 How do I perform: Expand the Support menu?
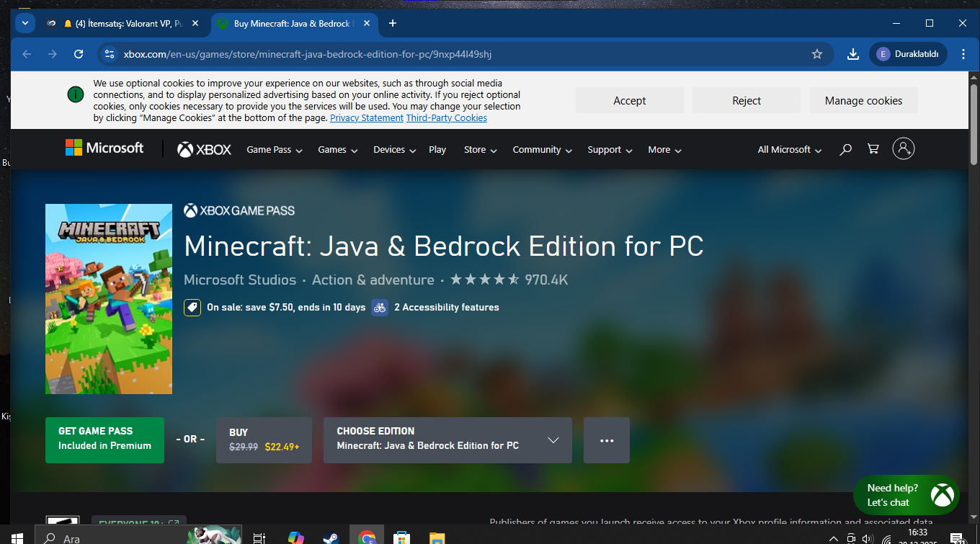click(610, 150)
